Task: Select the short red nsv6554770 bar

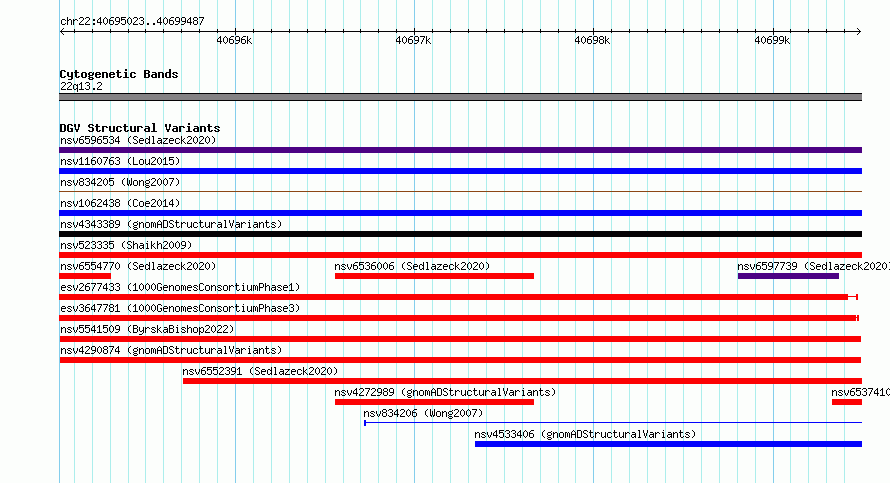Action: pyautogui.click(x=85, y=276)
